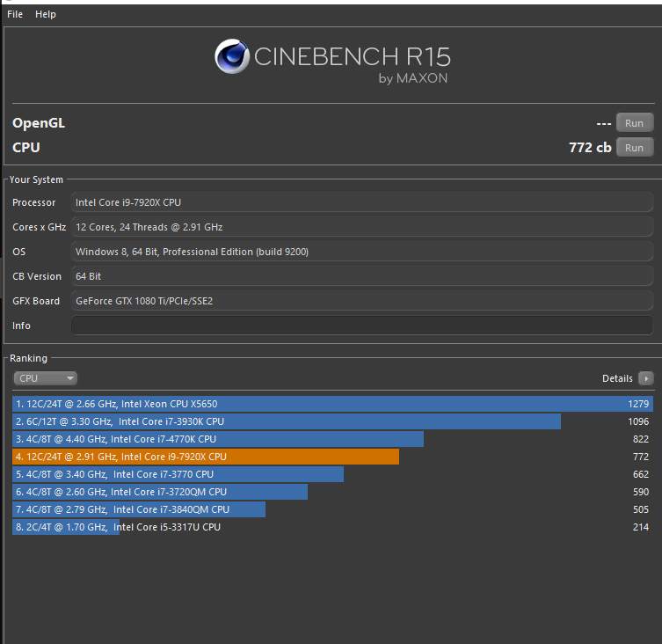Click the 662 ranking score
The image size is (662, 644).
click(641, 474)
